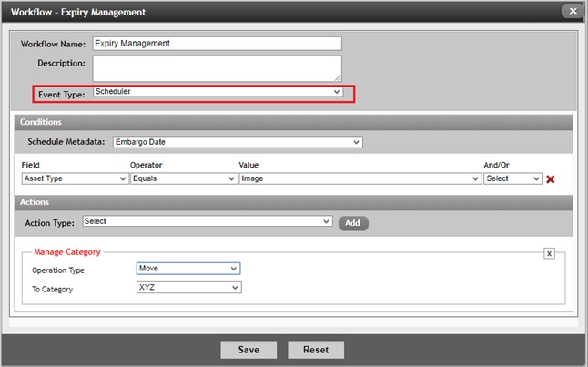This screenshot has height=367, width=588.
Task: Reset the workflow form
Action: (x=316, y=350)
